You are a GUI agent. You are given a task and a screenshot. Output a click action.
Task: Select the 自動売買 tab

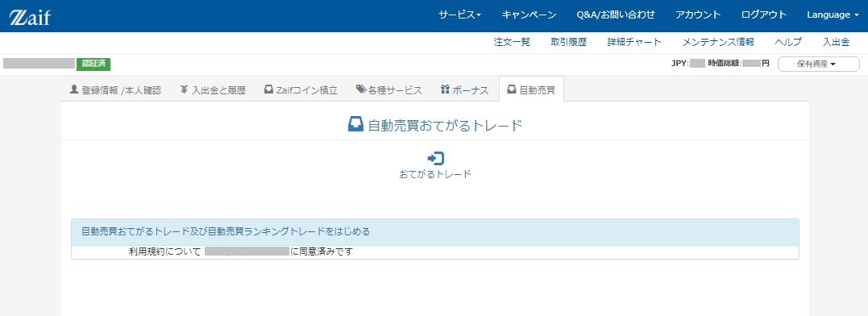click(531, 89)
